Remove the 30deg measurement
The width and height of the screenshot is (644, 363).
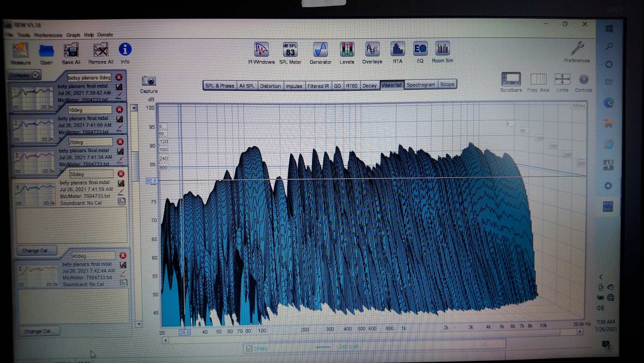coord(121,173)
